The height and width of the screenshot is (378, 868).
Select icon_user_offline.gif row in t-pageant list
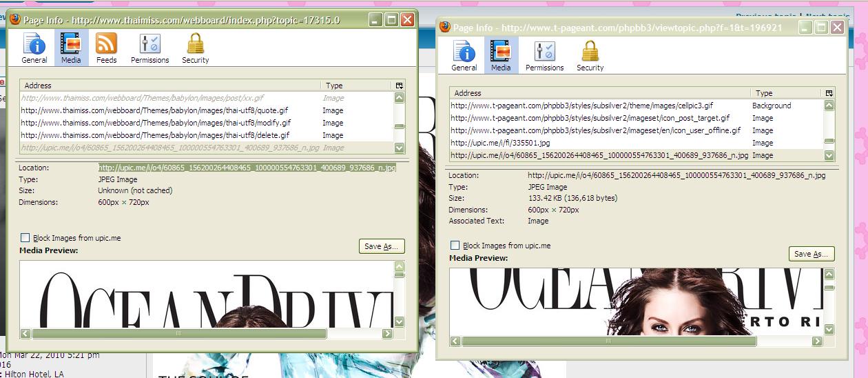pos(637,130)
